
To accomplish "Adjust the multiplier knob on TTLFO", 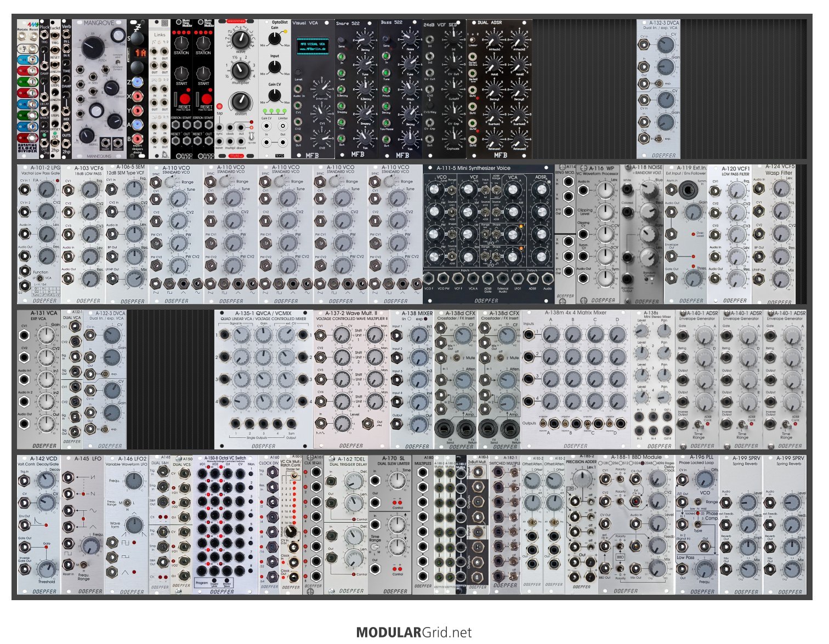I will coord(240,70).
